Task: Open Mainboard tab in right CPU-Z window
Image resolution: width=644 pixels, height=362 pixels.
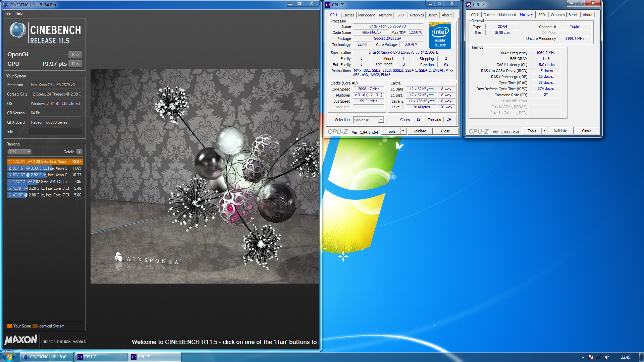Action: (x=507, y=15)
